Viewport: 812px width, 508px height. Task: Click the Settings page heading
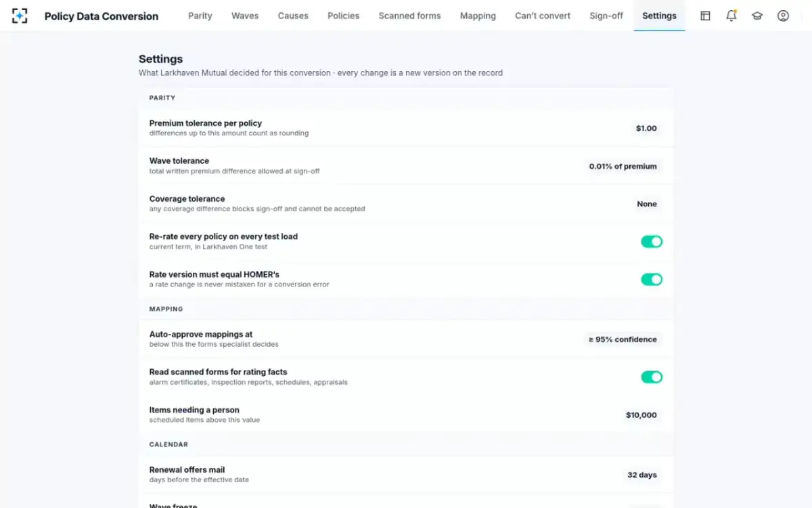[x=161, y=59]
